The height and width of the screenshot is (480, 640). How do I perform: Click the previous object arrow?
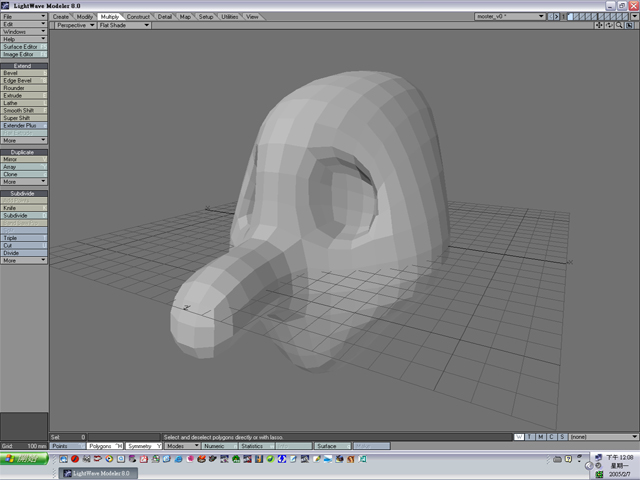coord(550,17)
